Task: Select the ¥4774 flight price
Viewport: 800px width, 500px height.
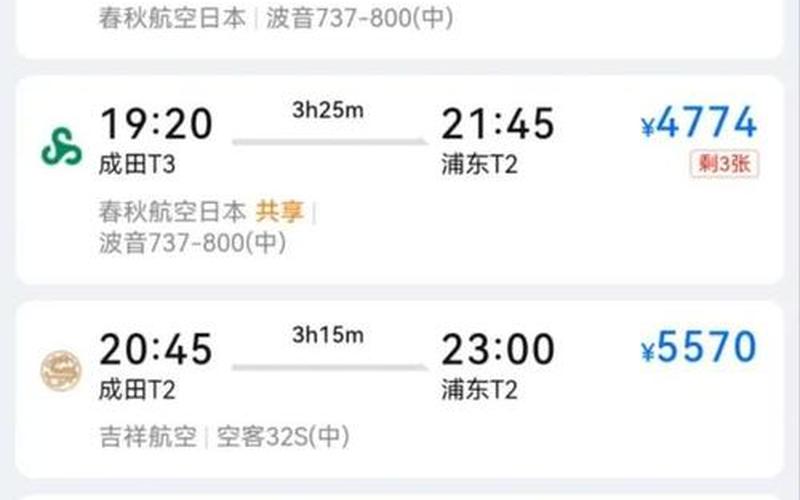Action: pyautogui.click(x=699, y=123)
